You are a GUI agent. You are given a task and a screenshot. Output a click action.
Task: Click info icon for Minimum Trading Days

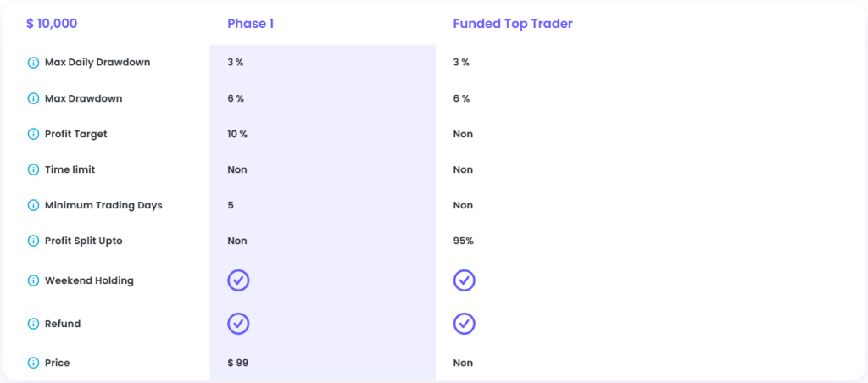(33, 205)
